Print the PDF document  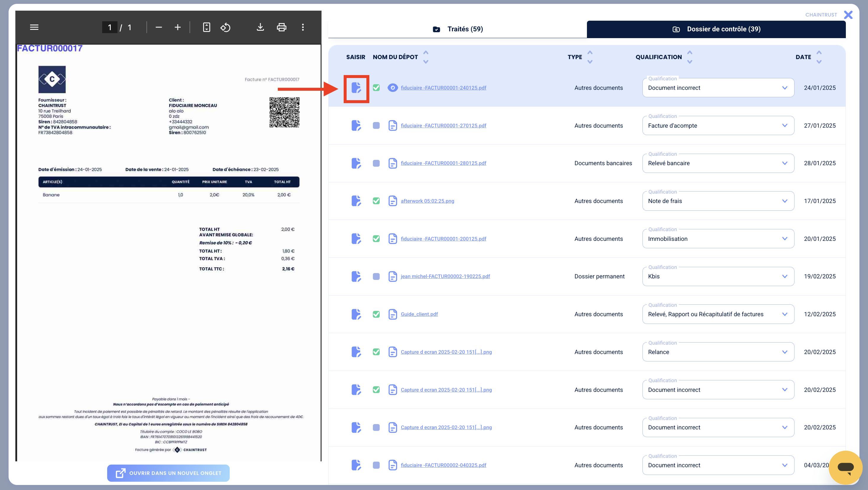click(x=281, y=27)
